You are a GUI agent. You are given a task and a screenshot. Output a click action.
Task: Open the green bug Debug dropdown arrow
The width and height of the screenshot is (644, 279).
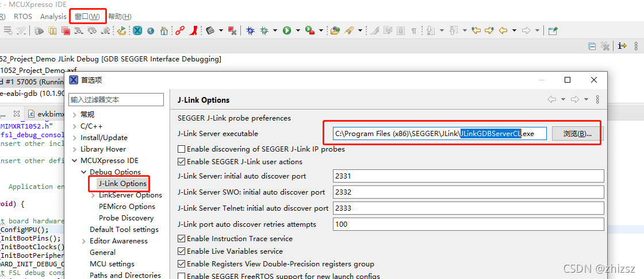pyautogui.click(x=275, y=30)
